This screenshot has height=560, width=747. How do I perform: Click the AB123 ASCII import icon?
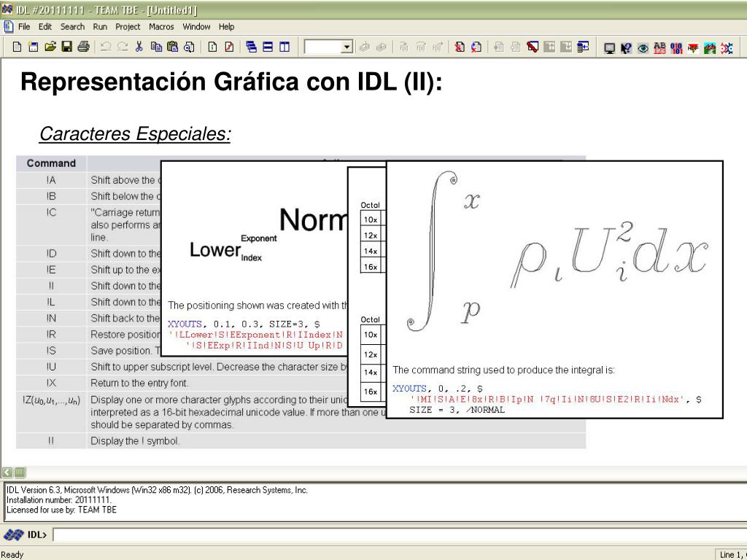(659, 47)
